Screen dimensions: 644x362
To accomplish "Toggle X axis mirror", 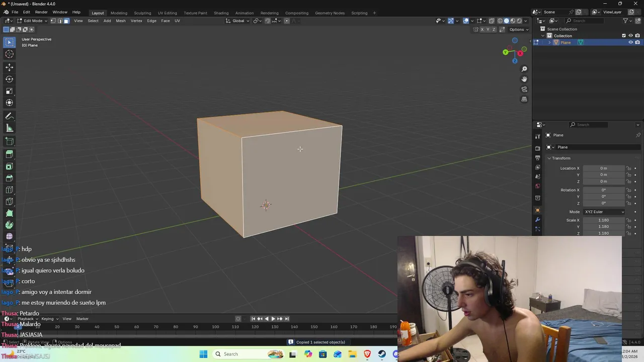I will (482, 29).
